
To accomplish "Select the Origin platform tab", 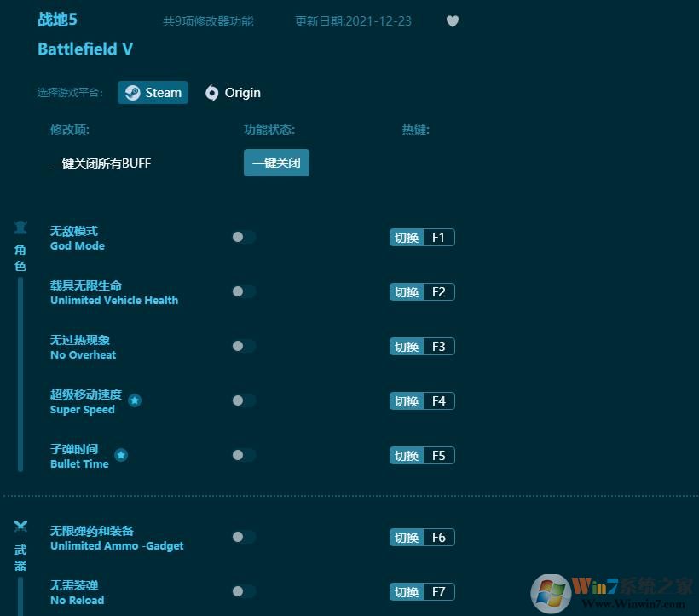I will pos(233,93).
